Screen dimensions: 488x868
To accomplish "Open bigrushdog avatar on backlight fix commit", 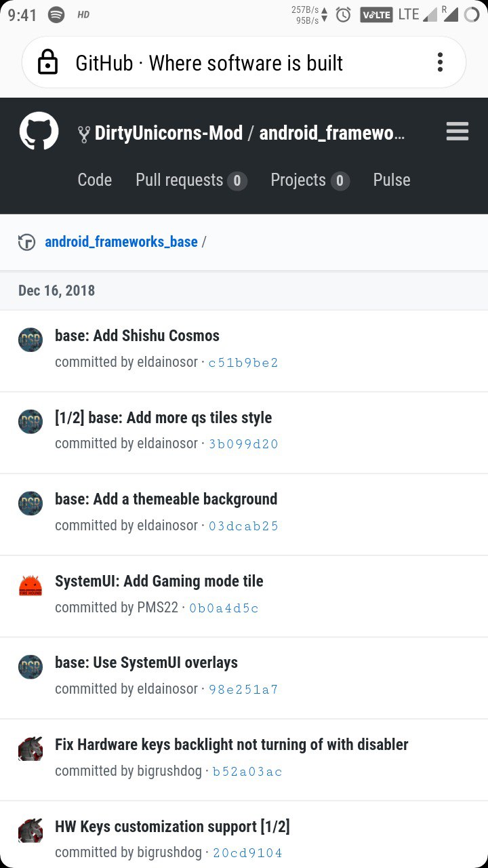I will tap(30, 749).
